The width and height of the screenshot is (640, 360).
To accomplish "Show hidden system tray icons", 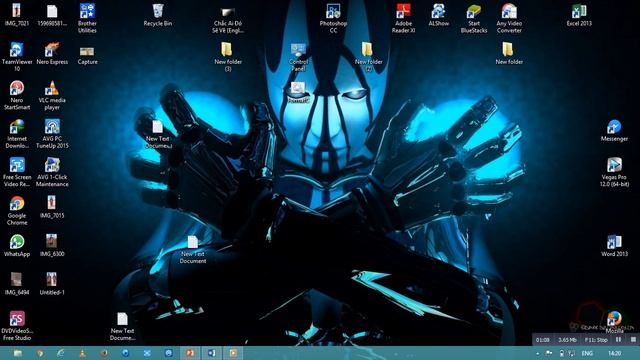I will pos(538,353).
